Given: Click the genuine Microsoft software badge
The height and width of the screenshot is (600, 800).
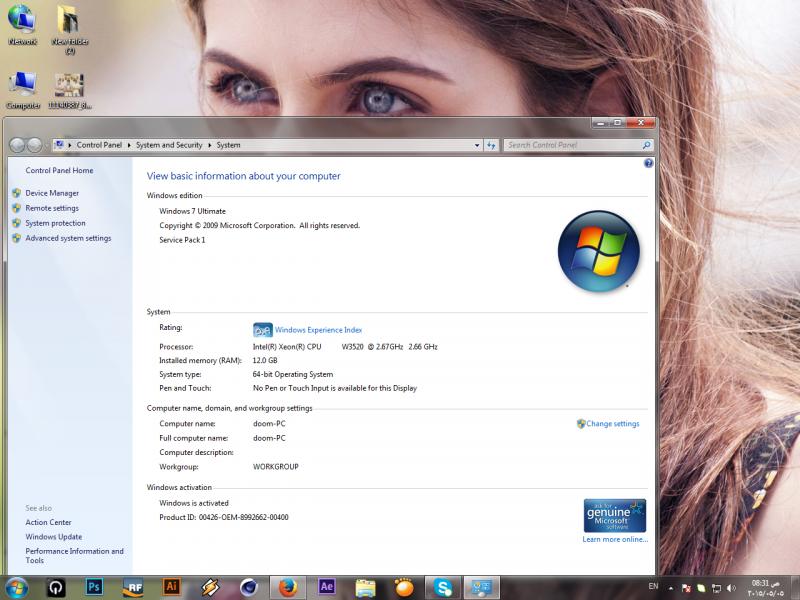Looking at the screenshot, I should pos(615,516).
